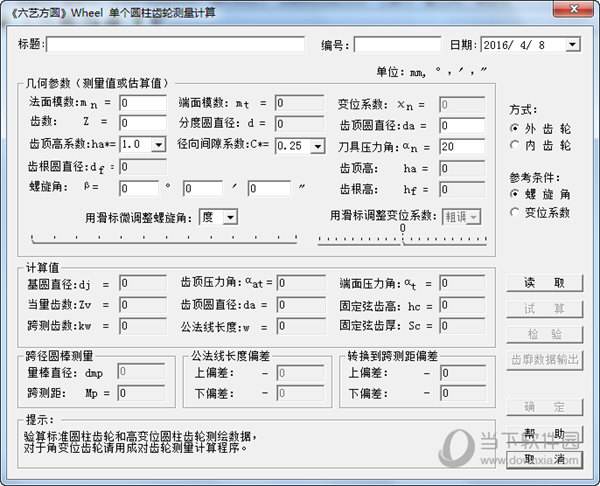Click the 取消 cancel button
The height and width of the screenshot is (486, 600).
tap(545, 459)
